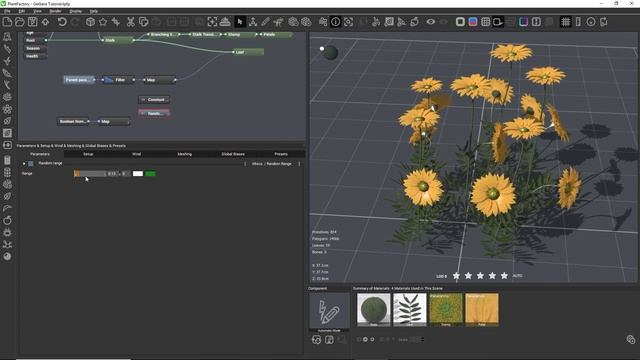Toggle the highlighted viewport grid icon
This screenshot has height=360, width=640.
[x=565, y=22]
